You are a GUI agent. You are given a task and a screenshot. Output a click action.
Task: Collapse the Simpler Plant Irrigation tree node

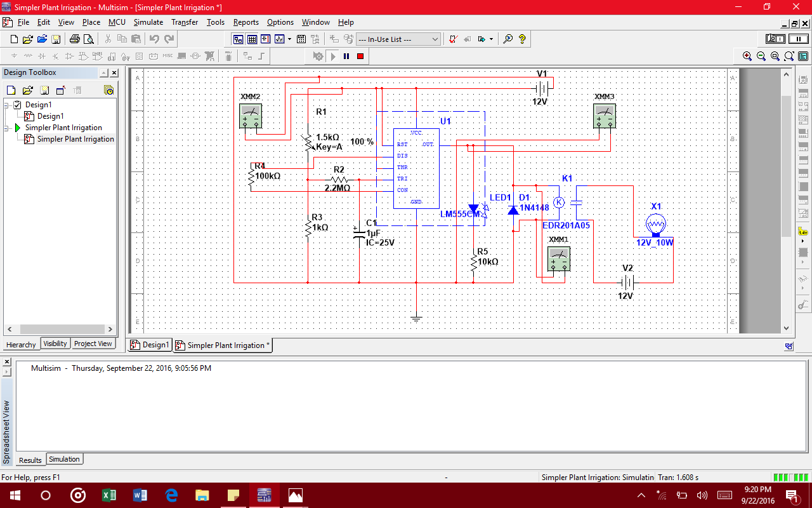click(6, 128)
